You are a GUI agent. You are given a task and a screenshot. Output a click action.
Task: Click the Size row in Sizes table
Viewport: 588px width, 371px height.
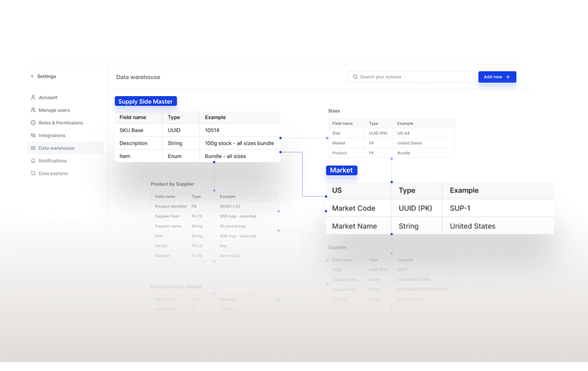click(x=391, y=133)
